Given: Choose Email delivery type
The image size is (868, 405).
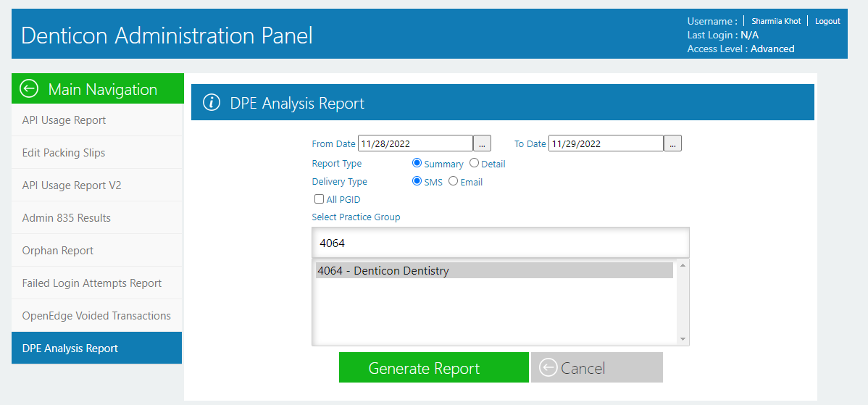Looking at the screenshot, I should (x=453, y=181).
